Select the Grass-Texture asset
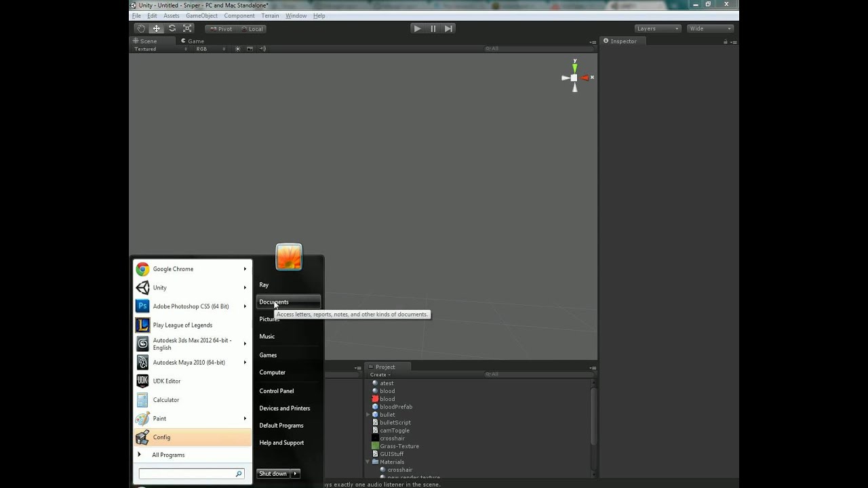The height and width of the screenshot is (488, 868). click(x=395, y=446)
